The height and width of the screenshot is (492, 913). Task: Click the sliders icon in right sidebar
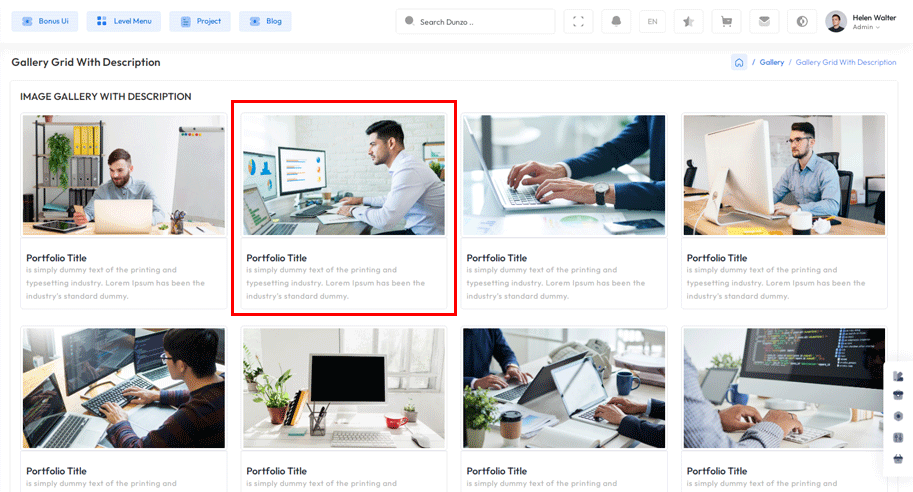(898, 437)
